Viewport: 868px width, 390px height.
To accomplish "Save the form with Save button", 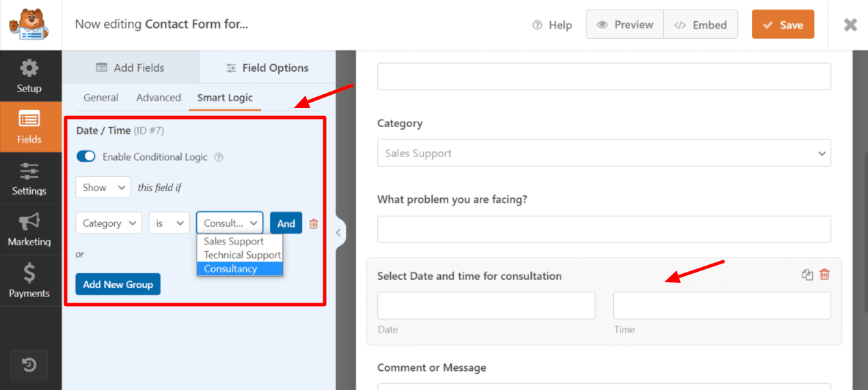I will (783, 25).
